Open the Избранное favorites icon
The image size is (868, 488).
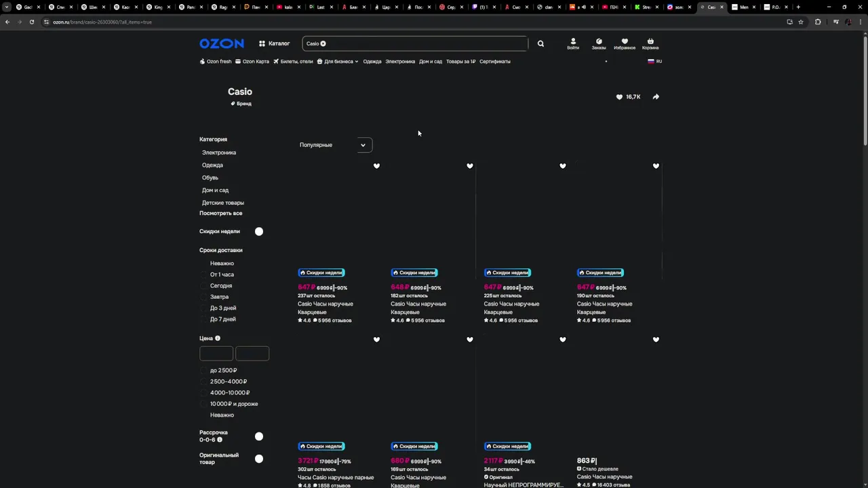(x=625, y=43)
